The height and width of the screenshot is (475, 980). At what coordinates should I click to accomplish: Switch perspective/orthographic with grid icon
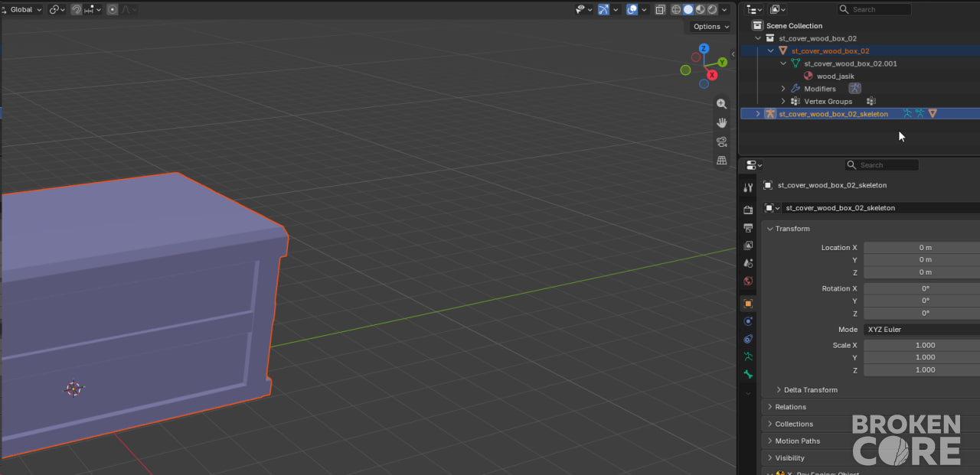coord(721,161)
